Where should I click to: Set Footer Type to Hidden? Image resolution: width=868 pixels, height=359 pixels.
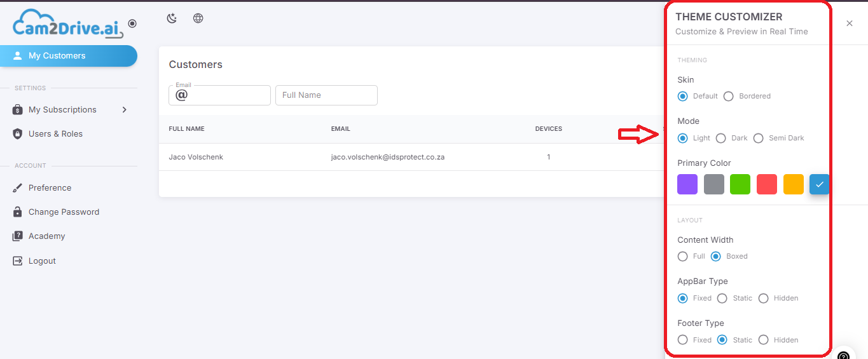(764, 341)
